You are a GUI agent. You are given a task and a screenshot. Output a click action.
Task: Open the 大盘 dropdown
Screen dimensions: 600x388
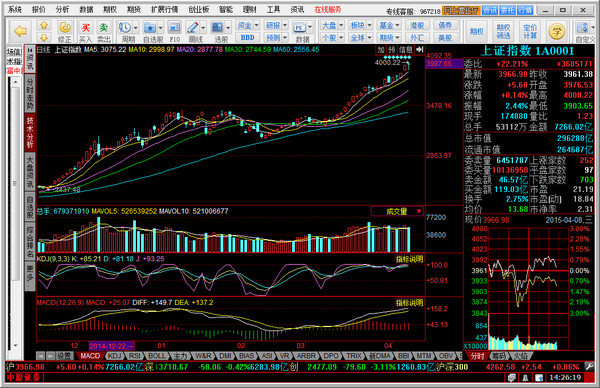(x=333, y=25)
